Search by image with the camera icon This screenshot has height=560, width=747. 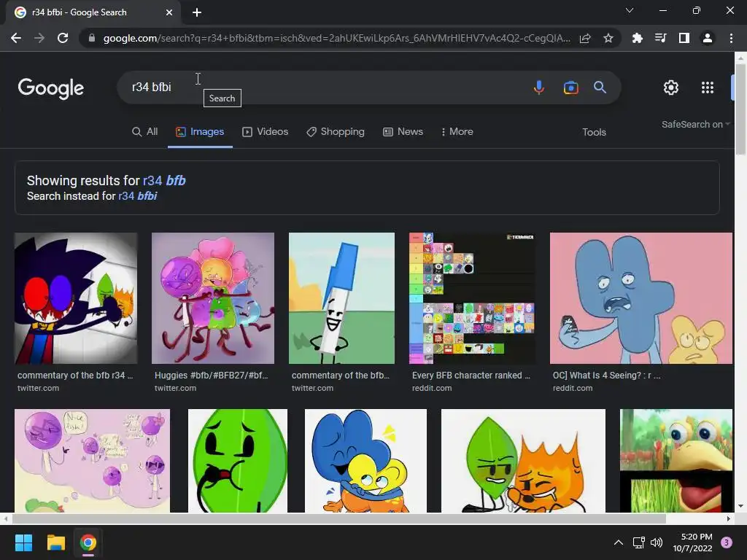(570, 87)
